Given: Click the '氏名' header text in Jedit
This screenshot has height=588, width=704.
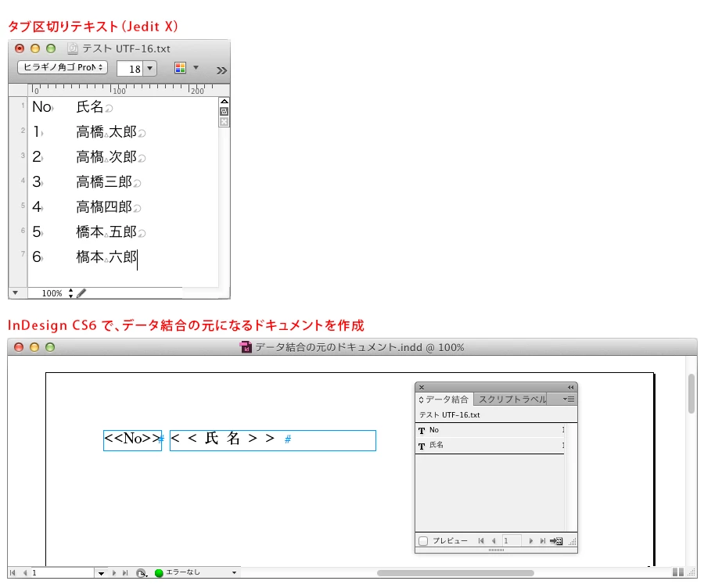Looking at the screenshot, I should [x=90, y=107].
